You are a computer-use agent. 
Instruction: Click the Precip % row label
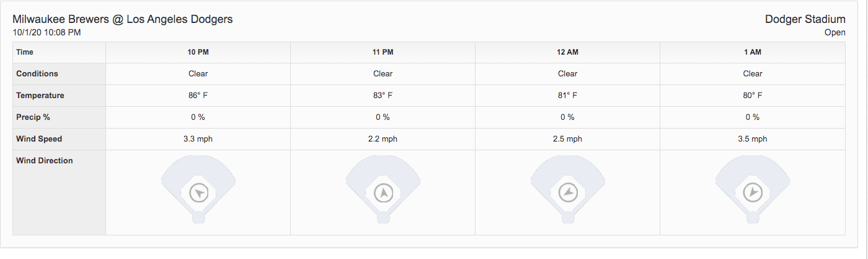pos(33,117)
